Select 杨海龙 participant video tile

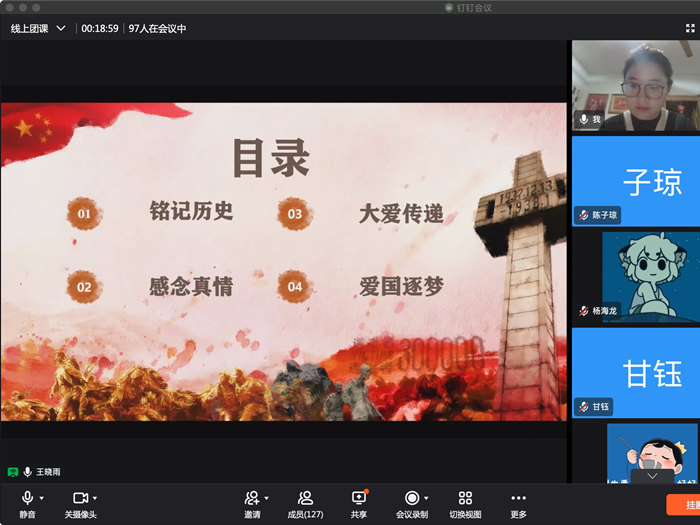(636, 277)
